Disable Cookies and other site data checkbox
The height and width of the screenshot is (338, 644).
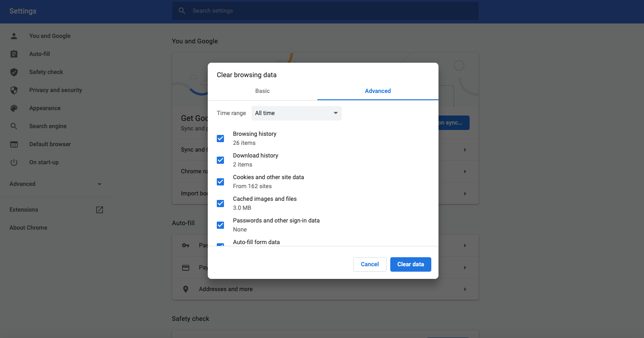[x=220, y=182]
